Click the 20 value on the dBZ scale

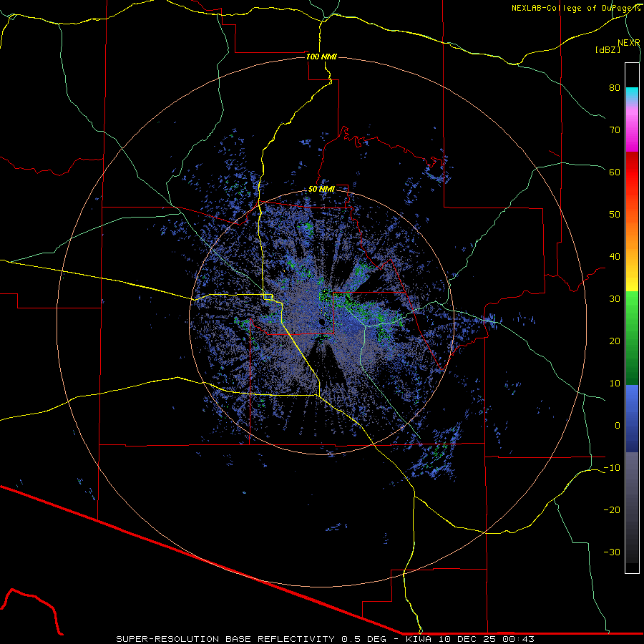(615, 341)
